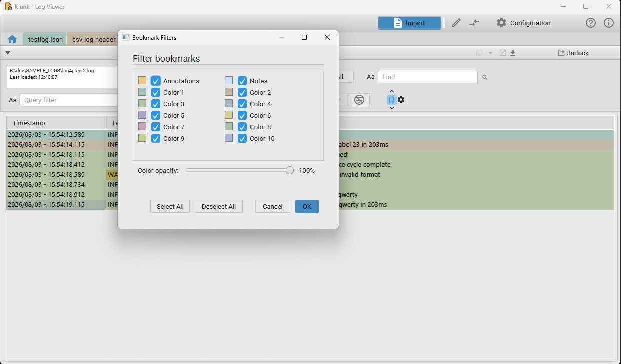Toggle the Color 7 checkbox
Image resolution: width=621 pixels, height=364 pixels.
[156, 127]
